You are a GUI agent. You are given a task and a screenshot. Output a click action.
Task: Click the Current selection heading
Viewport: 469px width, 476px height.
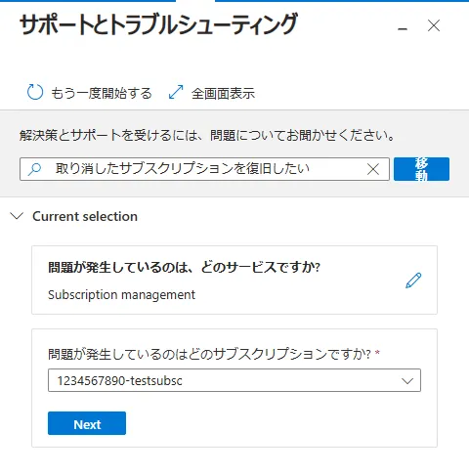[85, 216]
